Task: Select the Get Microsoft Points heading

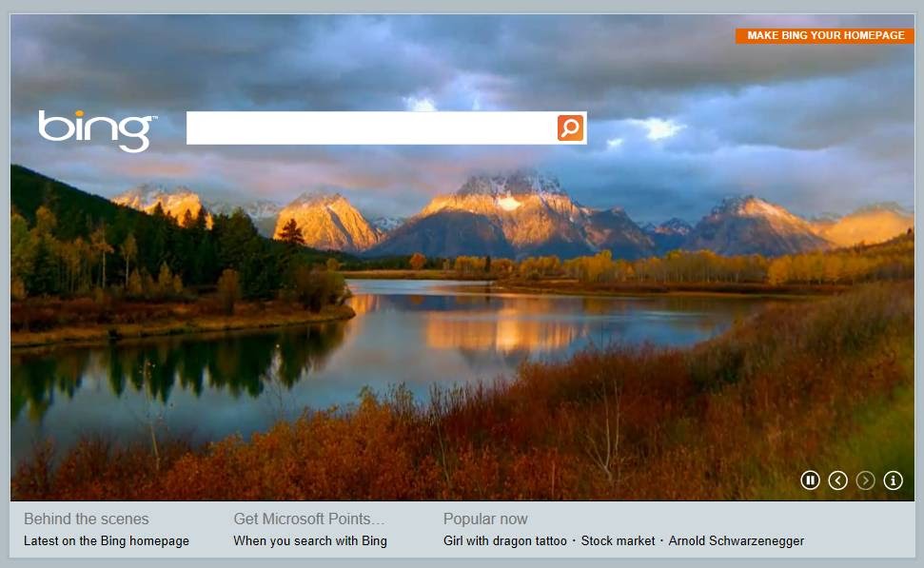Action: (x=308, y=519)
